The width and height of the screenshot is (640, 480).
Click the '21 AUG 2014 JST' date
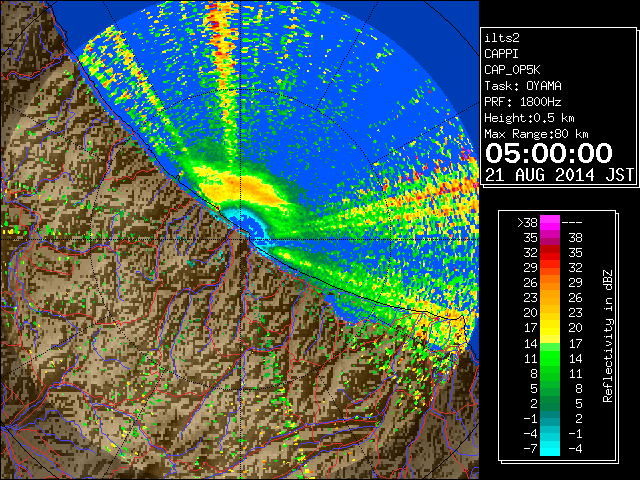coord(560,175)
